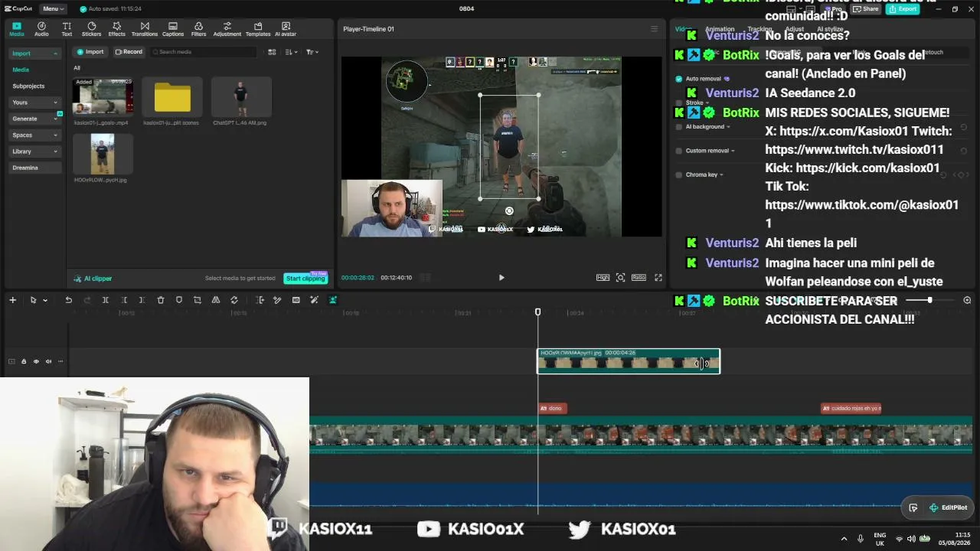Play the preview in the player
980x551 pixels.
(x=501, y=278)
